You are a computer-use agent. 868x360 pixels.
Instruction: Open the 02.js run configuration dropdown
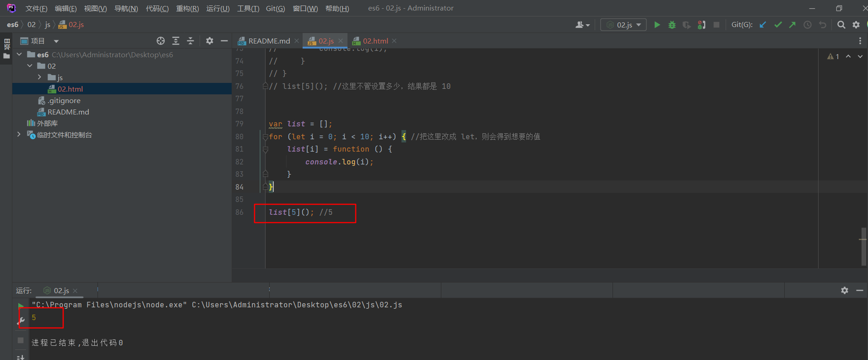pos(623,25)
